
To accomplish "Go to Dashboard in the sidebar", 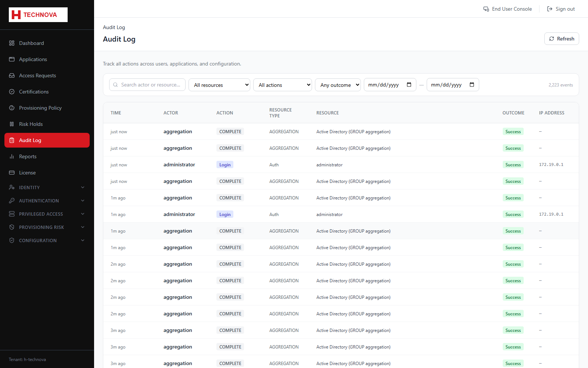I will 47,43.
